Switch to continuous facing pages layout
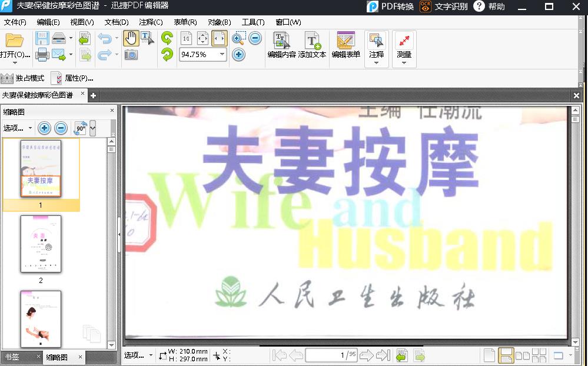 (539, 355)
